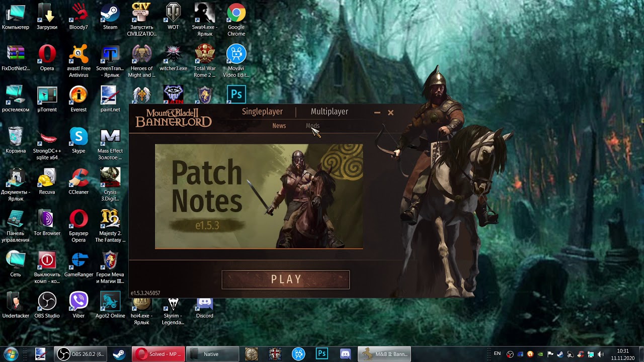This screenshot has height=362, width=644.
Task: Open the OBS Studio desktop shortcut
Action: (x=47, y=304)
